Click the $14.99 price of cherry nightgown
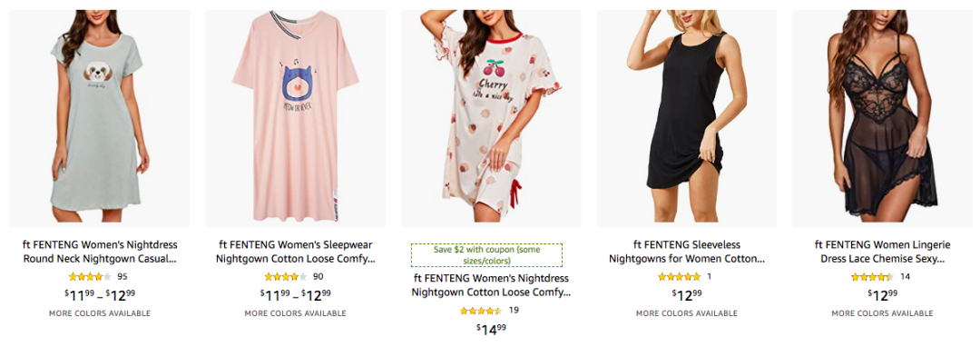 pyautogui.click(x=491, y=329)
